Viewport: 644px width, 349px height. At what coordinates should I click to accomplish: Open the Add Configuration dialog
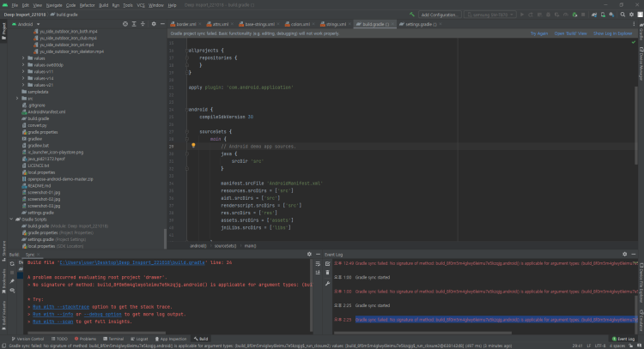click(x=439, y=15)
